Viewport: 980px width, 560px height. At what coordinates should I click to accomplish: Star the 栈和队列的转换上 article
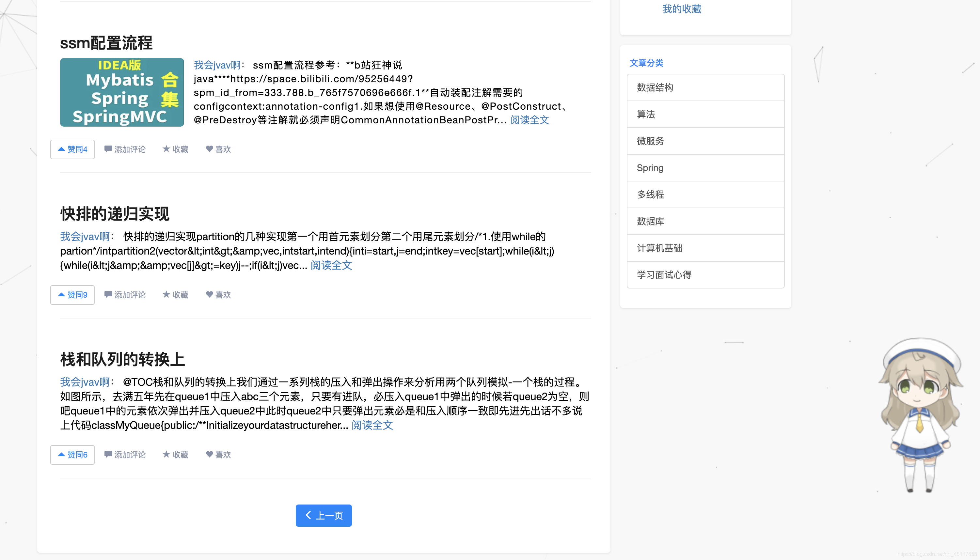click(175, 454)
